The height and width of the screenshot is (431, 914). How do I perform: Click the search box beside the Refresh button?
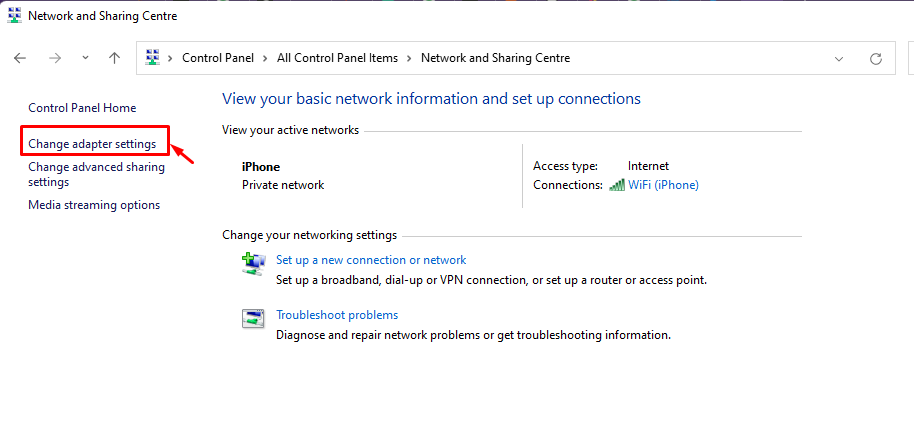pos(911,58)
